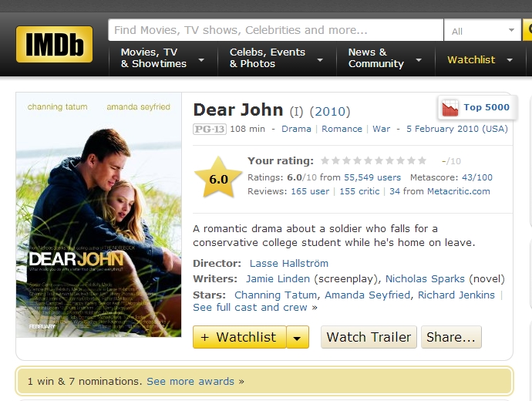Image resolution: width=532 pixels, height=401 pixels.
Task: Select the Drama genre link
Action: pyautogui.click(x=296, y=129)
